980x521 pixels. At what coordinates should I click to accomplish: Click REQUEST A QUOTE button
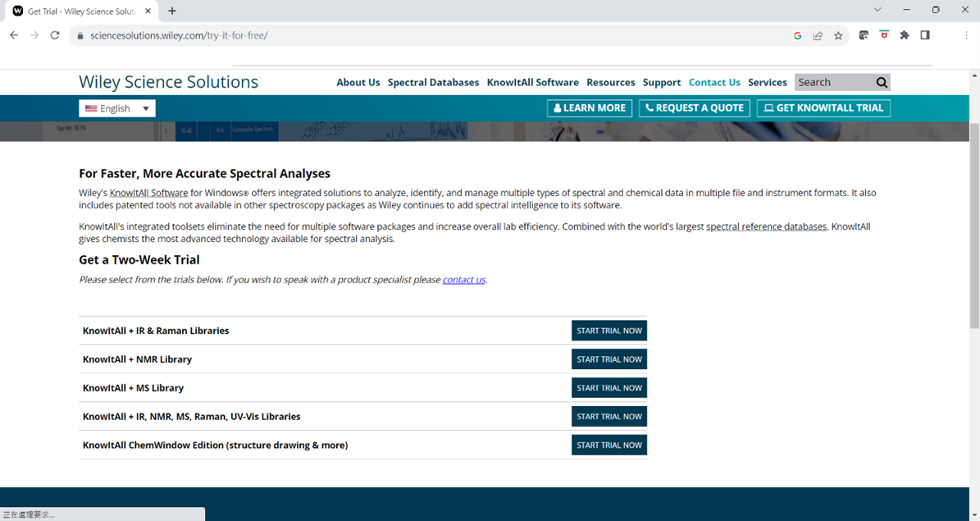coord(695,108)
